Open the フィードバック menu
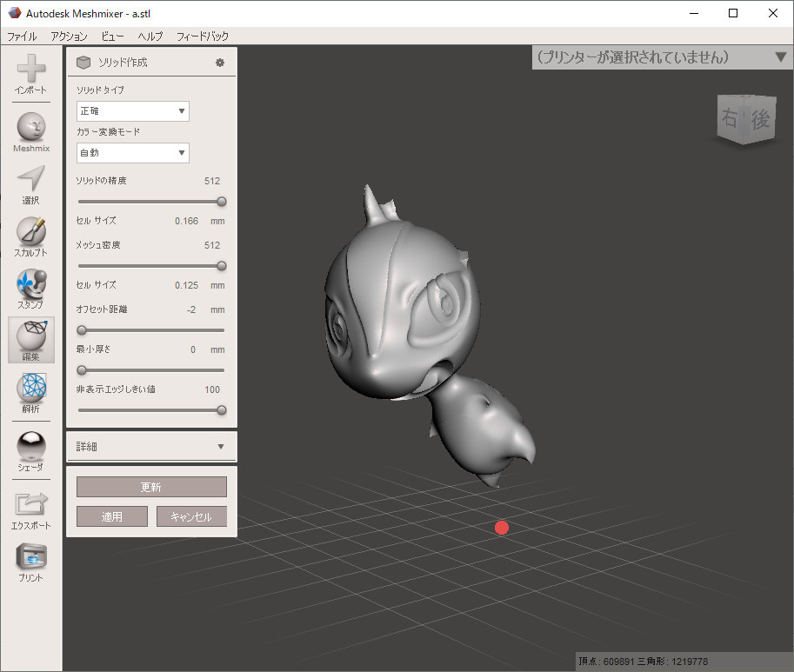794x672 pixels. 203,37
